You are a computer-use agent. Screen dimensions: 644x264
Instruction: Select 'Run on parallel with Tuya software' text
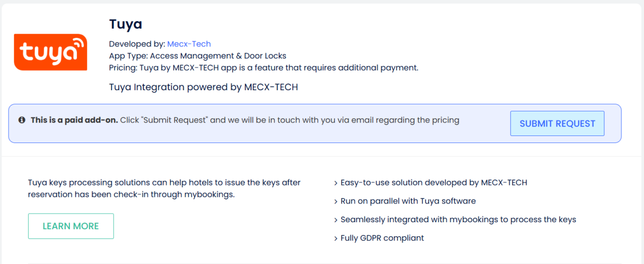click(408, 201)
